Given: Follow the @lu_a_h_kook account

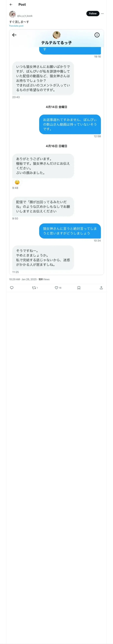Looking at the screenshot, I should coord(93,14).
